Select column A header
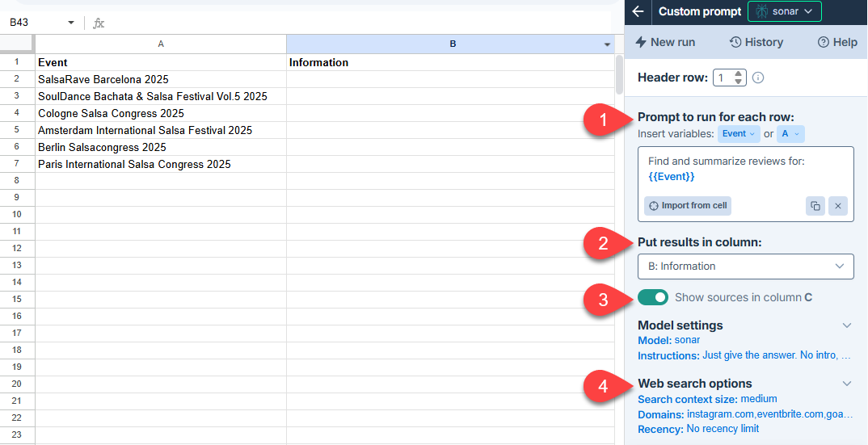This screenshot has height=445, width=868. pos(161,44)
